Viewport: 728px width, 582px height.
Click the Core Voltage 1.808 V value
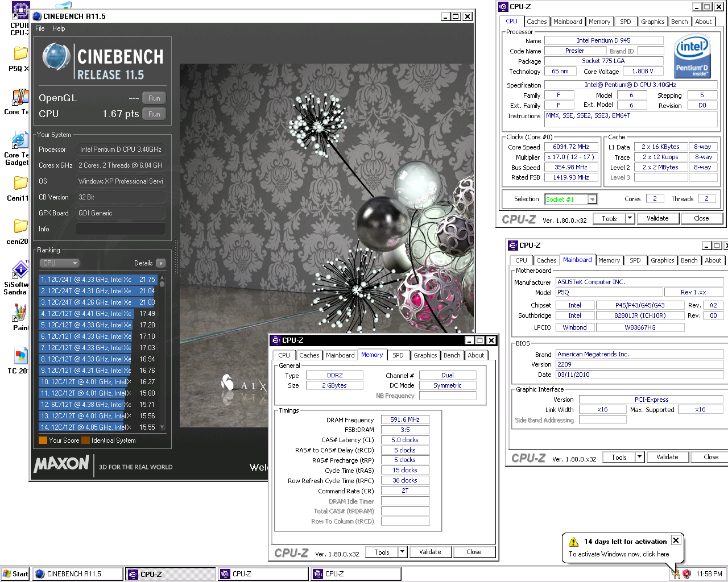[643, 71]
